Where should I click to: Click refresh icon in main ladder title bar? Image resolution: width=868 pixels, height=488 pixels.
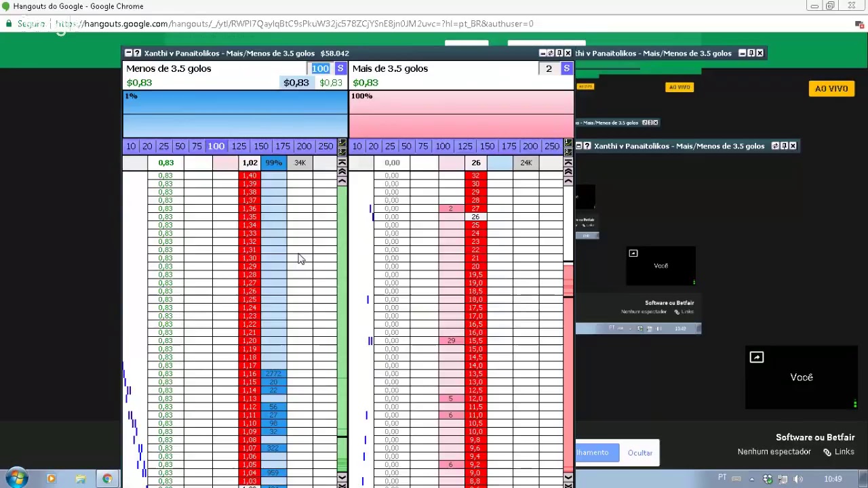551,53
